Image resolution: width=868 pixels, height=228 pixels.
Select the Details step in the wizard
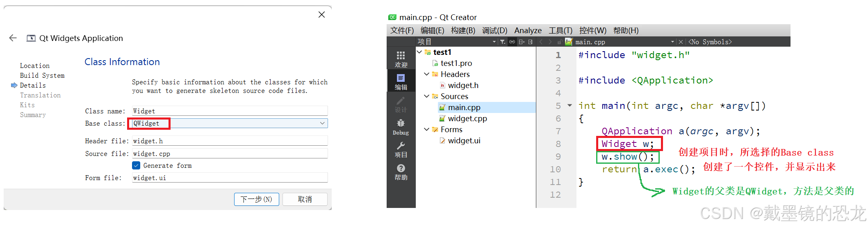click(x=33, y=85)
